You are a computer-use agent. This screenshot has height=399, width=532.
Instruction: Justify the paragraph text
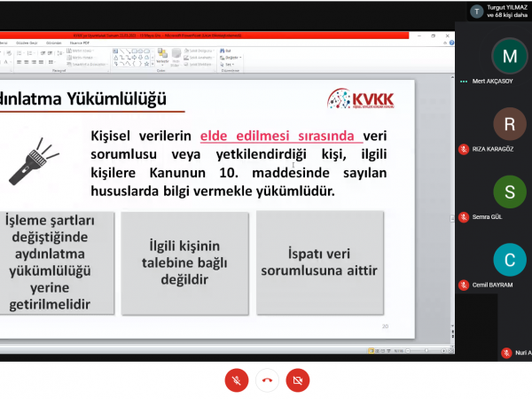tap(41, 62)
